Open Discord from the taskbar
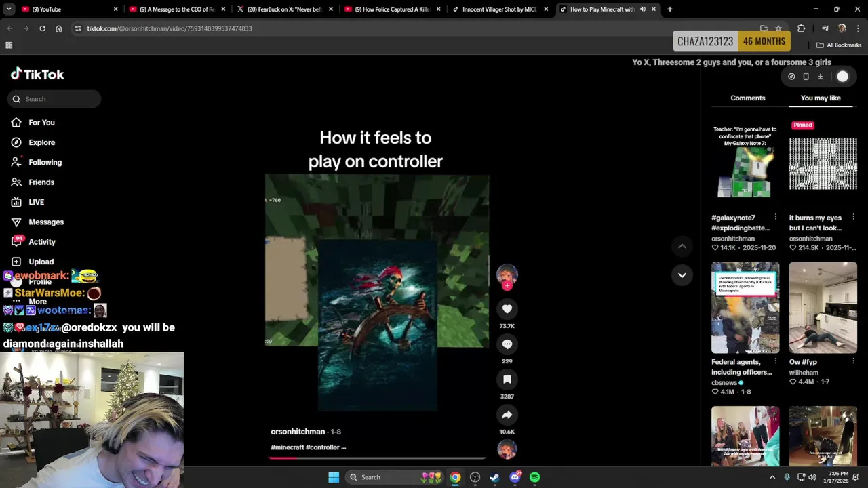Screen dimensions: 868x488 (x=515, y=477)
